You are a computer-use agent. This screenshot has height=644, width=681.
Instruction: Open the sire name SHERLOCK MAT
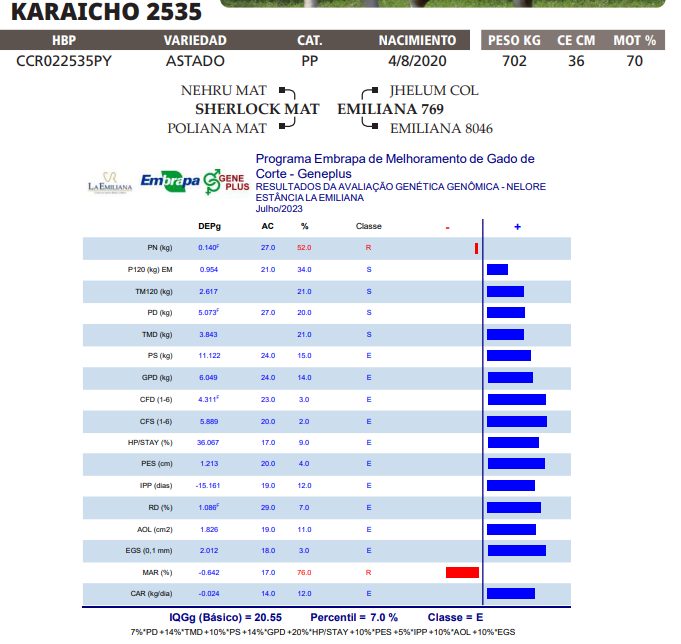[x=257, y=109]
